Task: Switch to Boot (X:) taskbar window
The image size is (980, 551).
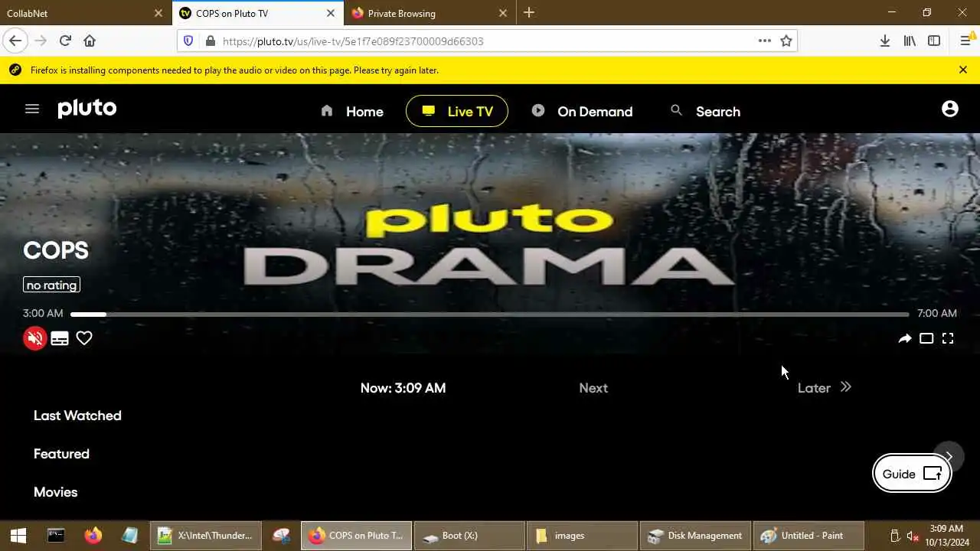Action: 469,536
